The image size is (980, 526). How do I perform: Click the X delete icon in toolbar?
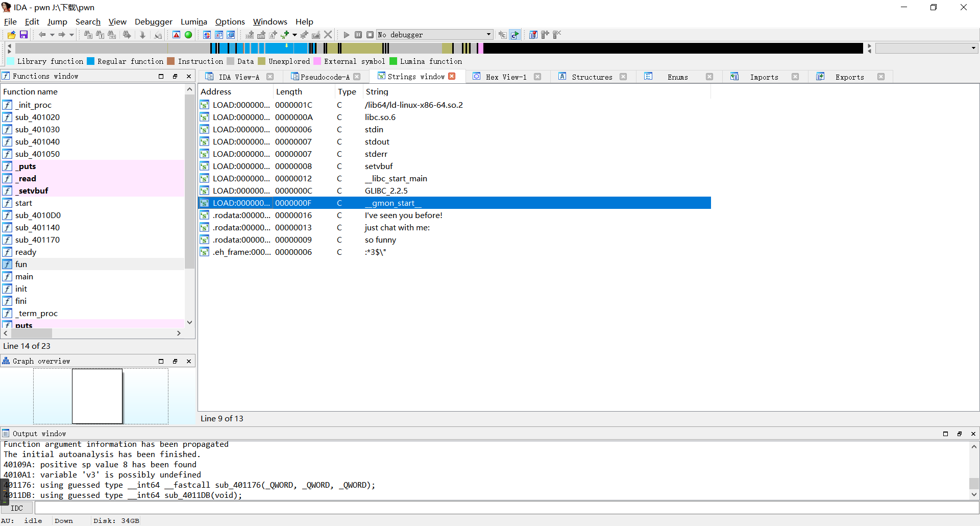[x=328, y=35]
